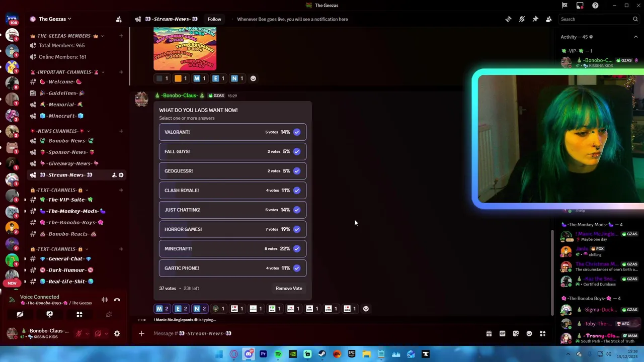Open the Help question mark icon
Image resolution: width=644 pixels, height=362 pixels.
point(595,6)
